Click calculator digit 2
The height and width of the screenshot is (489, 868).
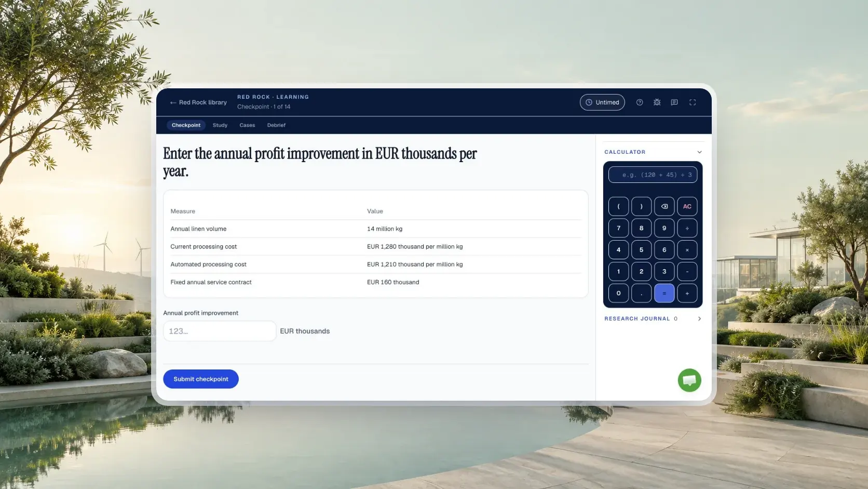[x=641, y=271]
